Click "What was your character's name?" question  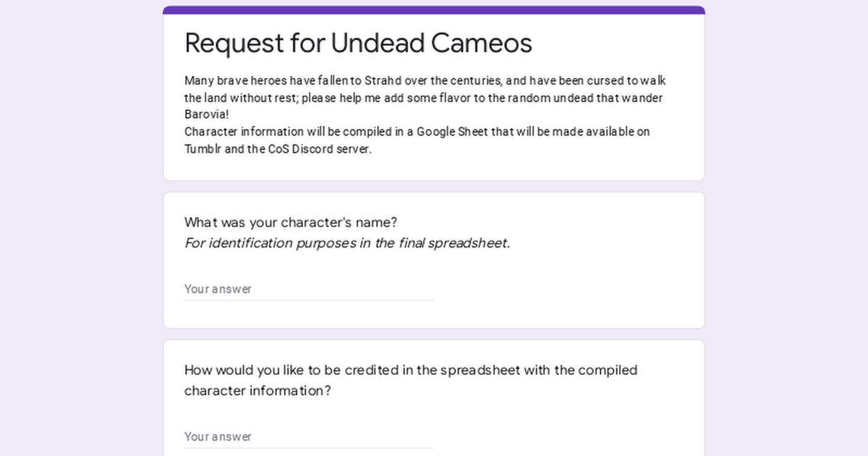tap(291, 222)
